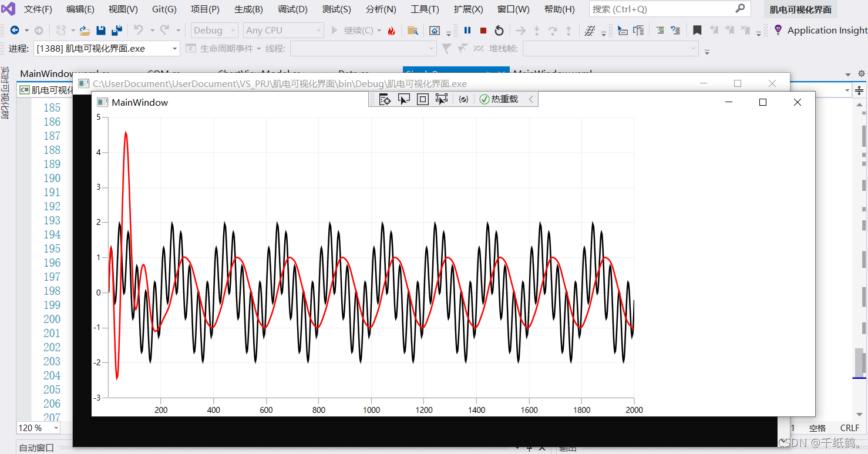Open the Git(G) menu
Screen dimensions: 868x454
tap(164, 9)
